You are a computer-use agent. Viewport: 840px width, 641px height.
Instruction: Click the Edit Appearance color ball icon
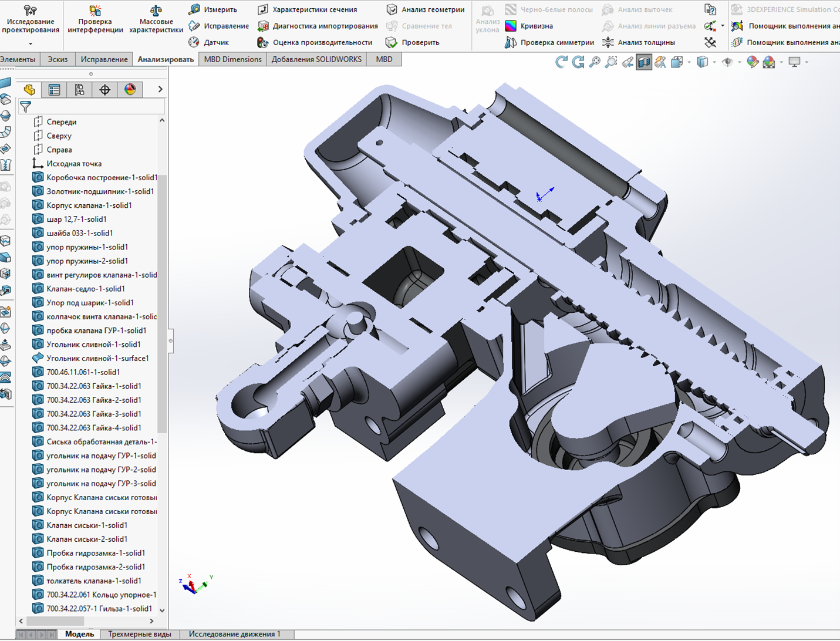753,62
